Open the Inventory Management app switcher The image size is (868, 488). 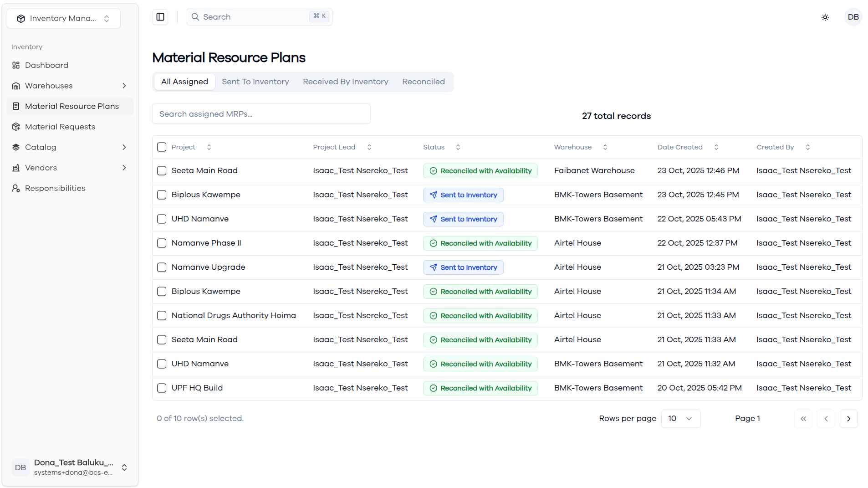64,18
